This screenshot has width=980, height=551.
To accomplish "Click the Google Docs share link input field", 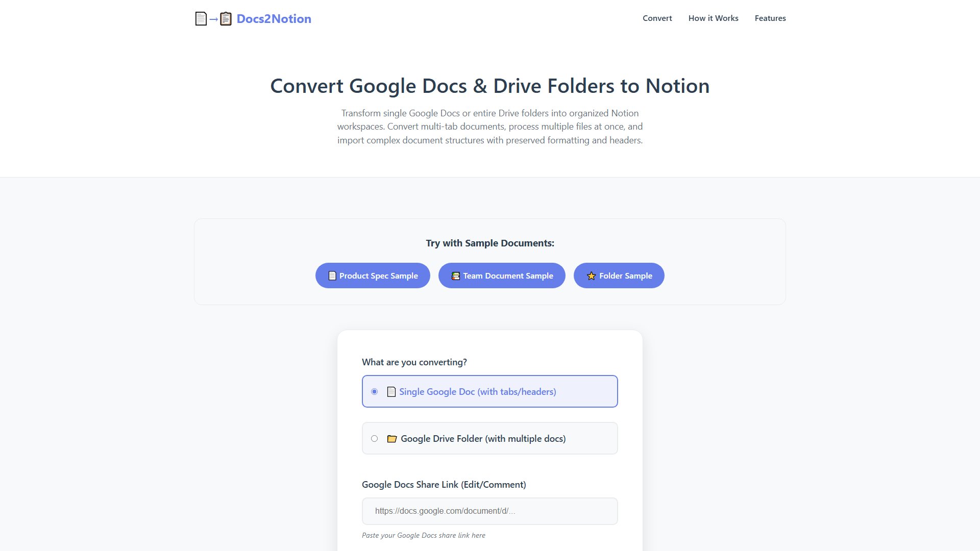I will click(x=490, y=511).
